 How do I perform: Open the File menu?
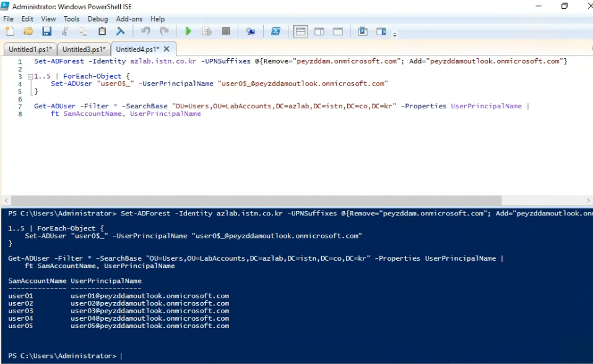[x=8, y=19]
